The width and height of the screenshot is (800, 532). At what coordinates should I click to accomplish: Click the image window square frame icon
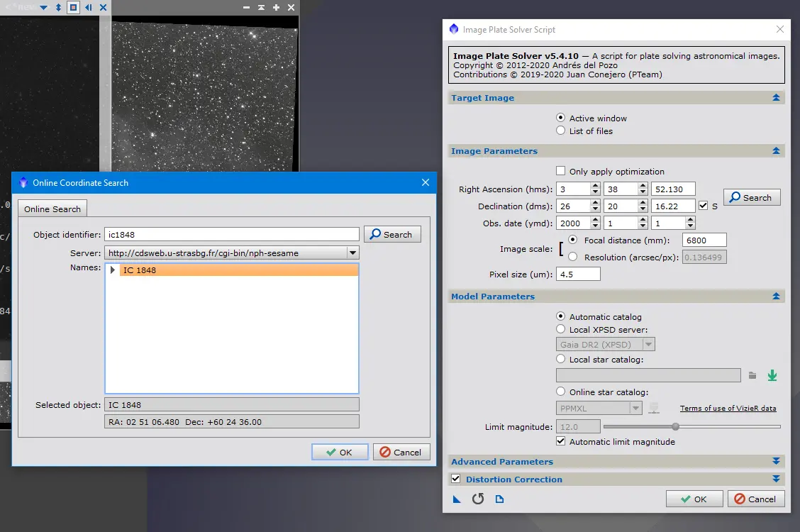(74, 7)
